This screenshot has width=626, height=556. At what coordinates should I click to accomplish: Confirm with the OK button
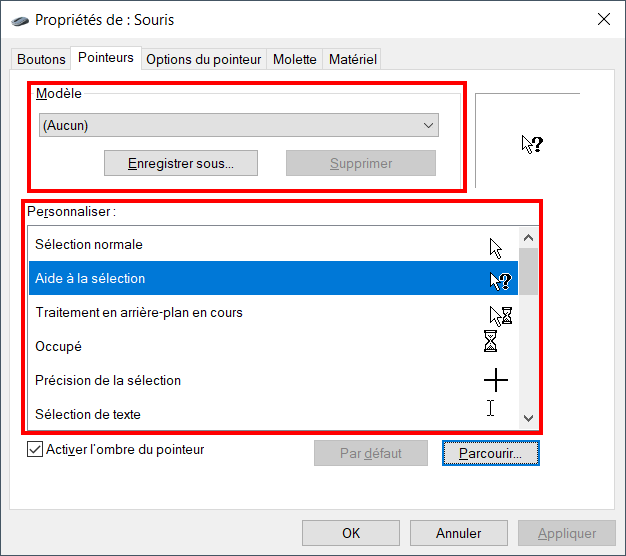pyautogui.click(x=351, y=533)
